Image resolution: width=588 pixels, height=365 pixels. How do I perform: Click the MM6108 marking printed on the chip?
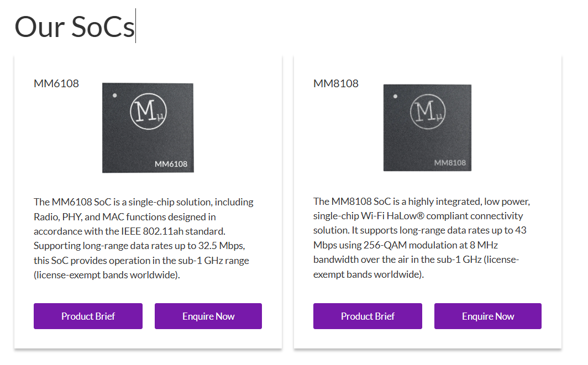click(171, 164)
